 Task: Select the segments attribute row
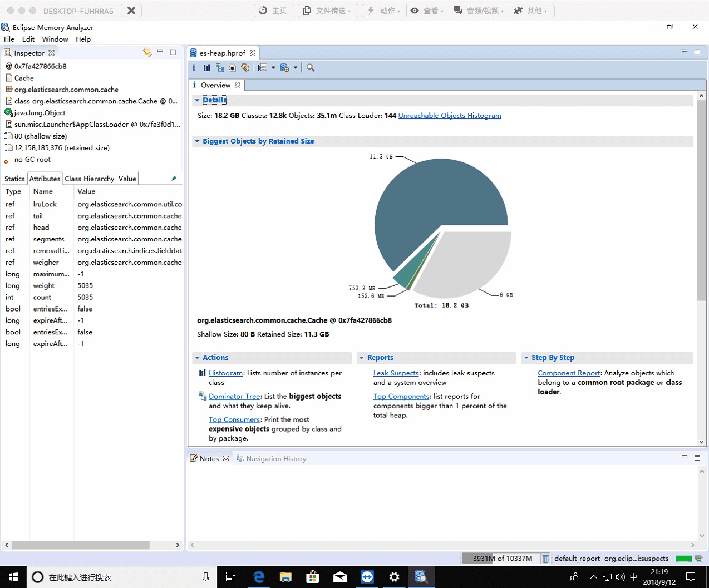(92, 239)
